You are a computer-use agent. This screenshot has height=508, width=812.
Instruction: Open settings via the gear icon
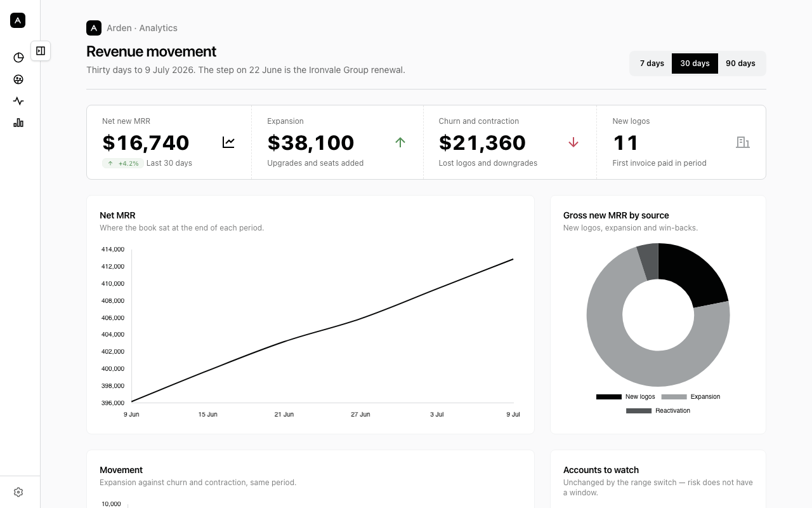[18, 492]
